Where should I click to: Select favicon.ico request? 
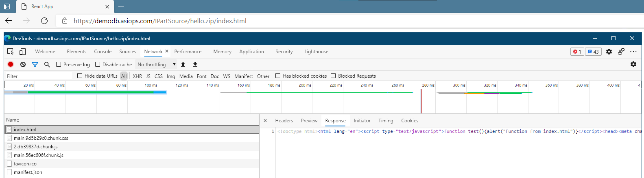(132, 164)
